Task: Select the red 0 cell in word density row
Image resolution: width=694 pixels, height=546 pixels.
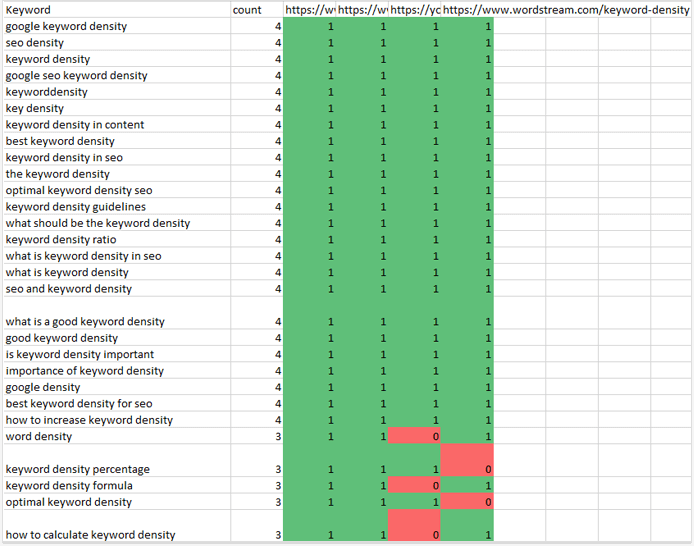Action: [x=414, y=436]
